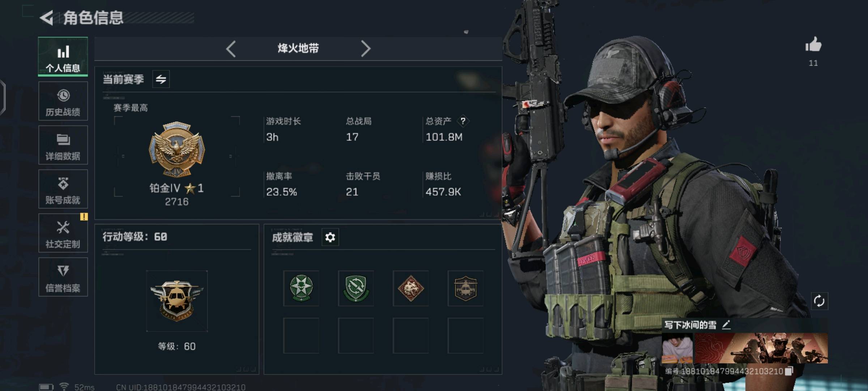Click the player avatar photo thumbnail
This screenshot has height=391, width=868.
click(x=677, y=348)
